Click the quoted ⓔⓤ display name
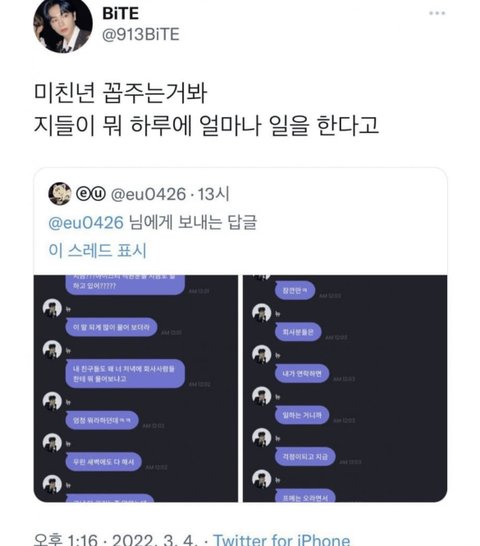The image size is (480, 546). coord(91,194)
